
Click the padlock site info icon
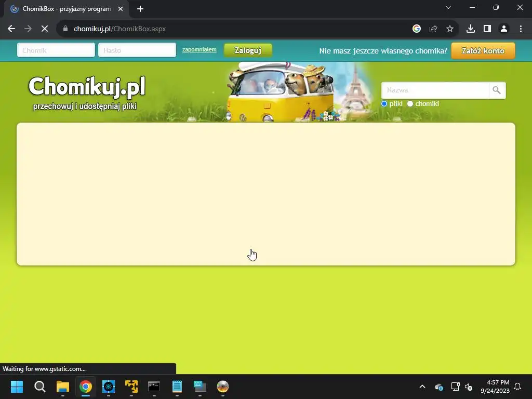[65, 29]
